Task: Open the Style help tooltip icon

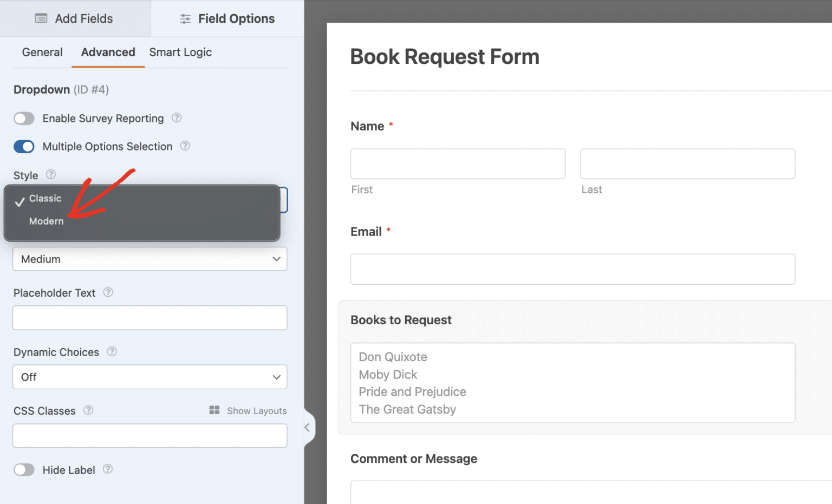Action: click(x=50, y=174)
